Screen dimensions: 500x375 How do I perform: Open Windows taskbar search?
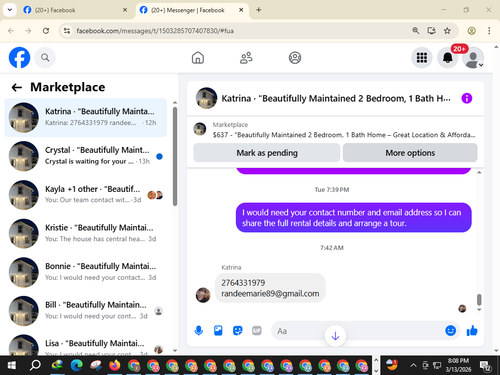click(35, 366)
